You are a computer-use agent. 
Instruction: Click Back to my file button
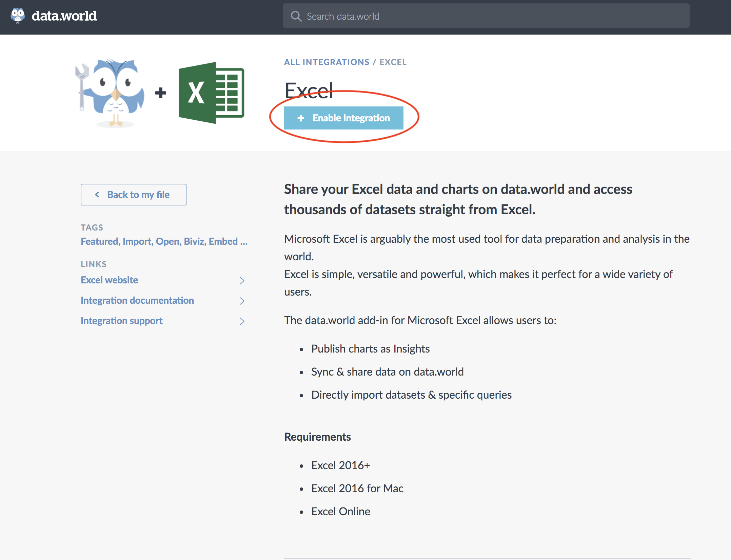point(133,195)
